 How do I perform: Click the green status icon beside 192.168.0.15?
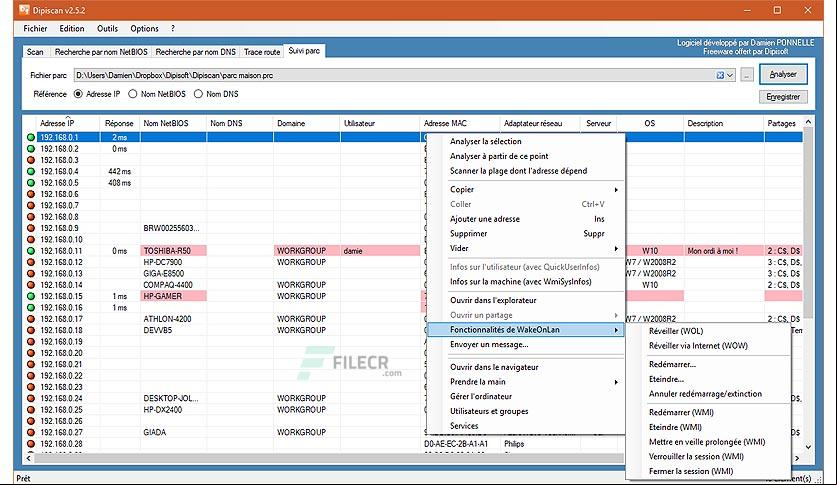tap(31, 296)
